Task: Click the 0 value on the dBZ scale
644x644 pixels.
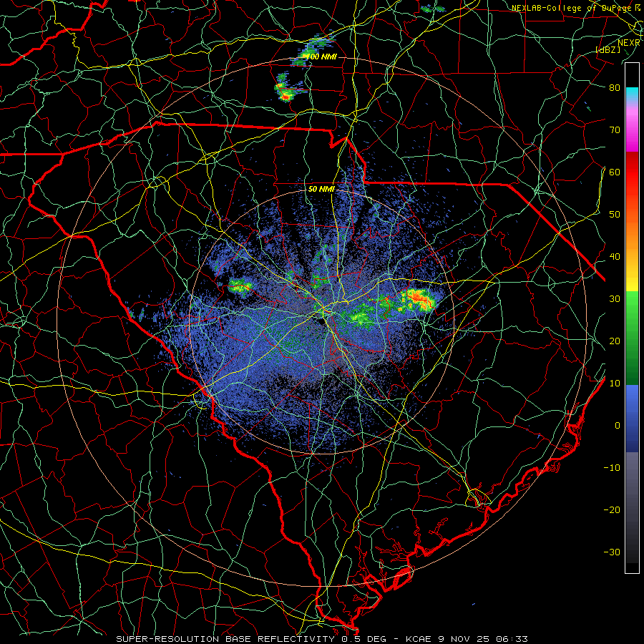Action: pyautogui.click(x=618, y=426)
